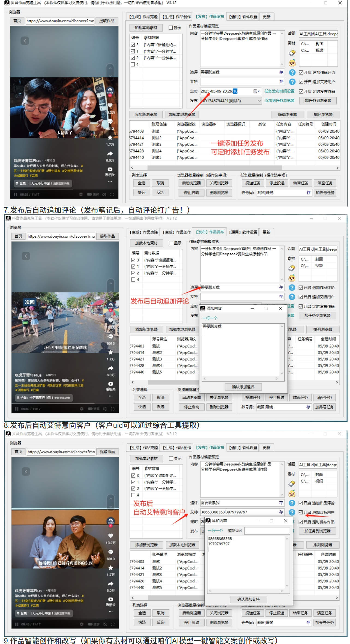Click 提取作品 button in top window
This screenshot has height=644, width=350.
(x=107, y=21)
